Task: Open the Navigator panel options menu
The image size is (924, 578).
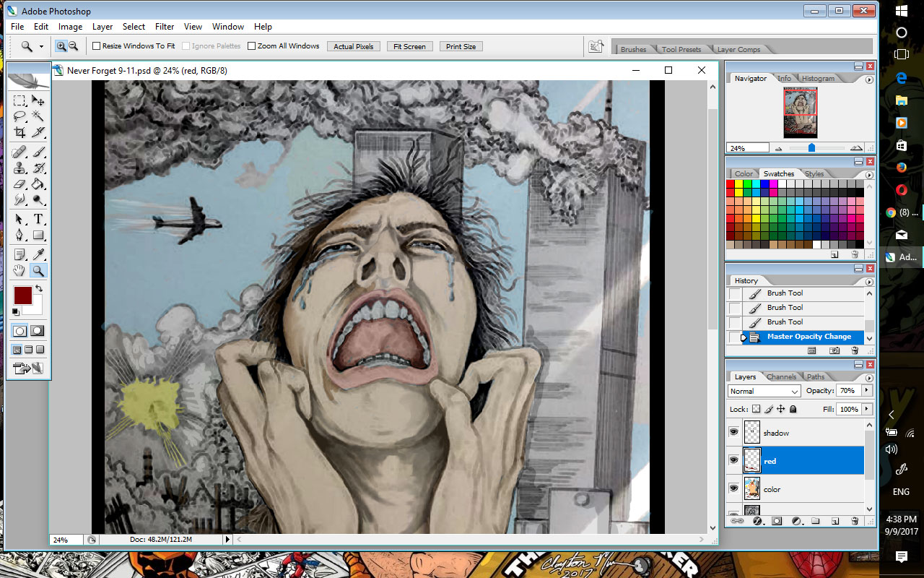Action: (x=869, y=79)
